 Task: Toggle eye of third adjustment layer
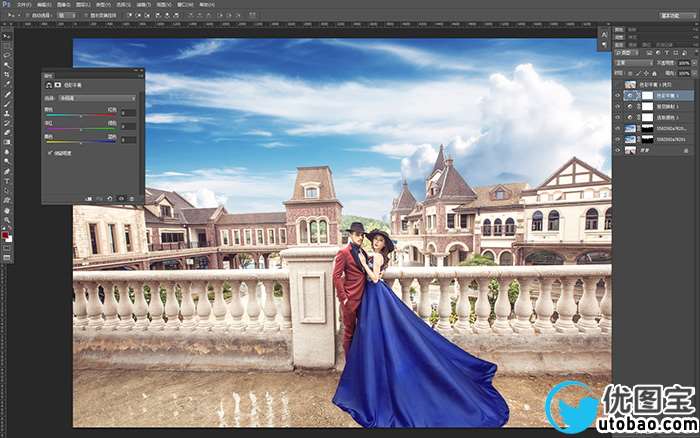(618, 107)
